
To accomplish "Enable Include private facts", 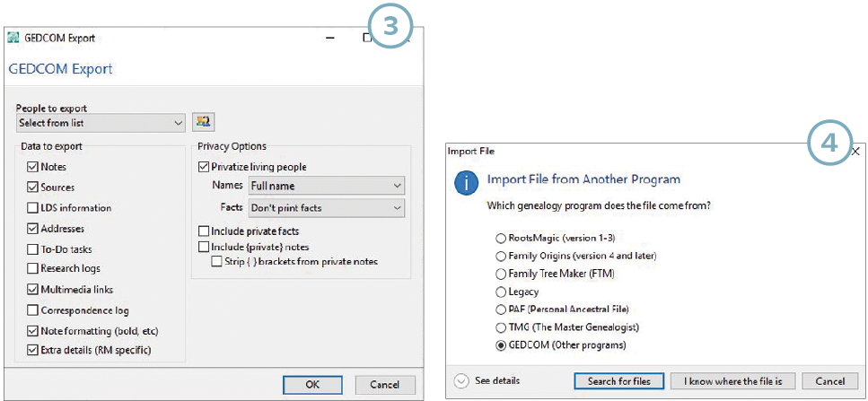I will pos(203,231).
